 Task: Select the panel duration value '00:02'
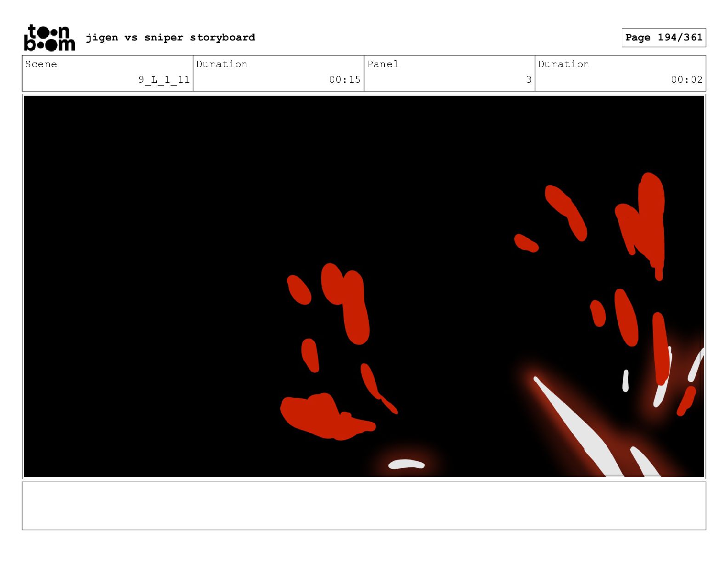[687, 80]
